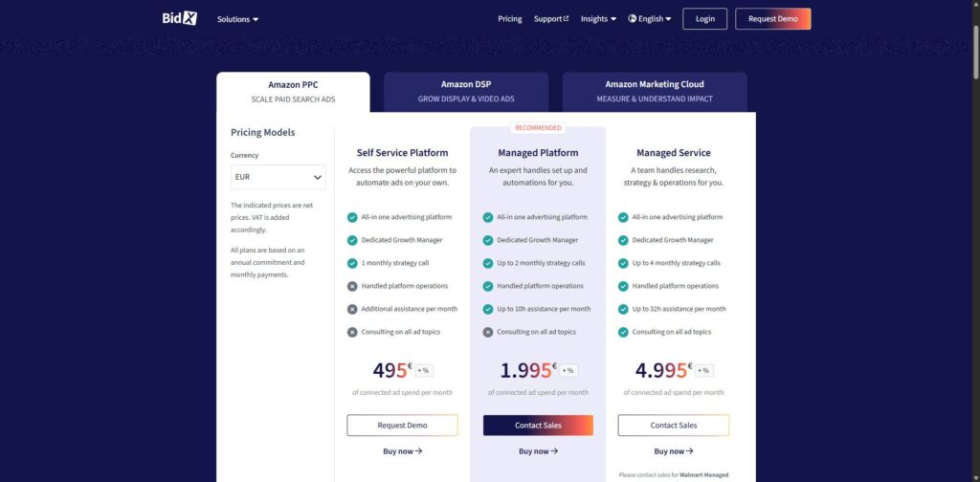This screenshot has width=980, height=482.
Task: Click the +% badge next to 4.995€
Action: click(703, 370)
